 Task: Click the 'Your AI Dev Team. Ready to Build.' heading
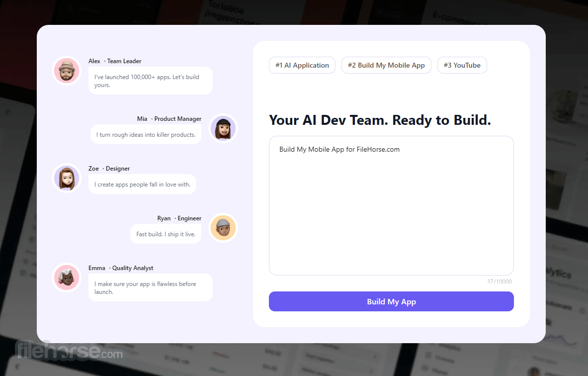coord(380,120)
